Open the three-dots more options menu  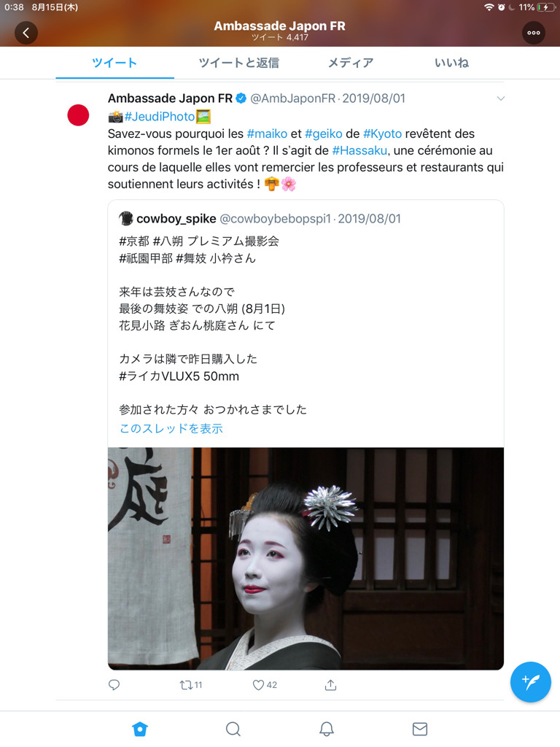[x=533, y=33]
